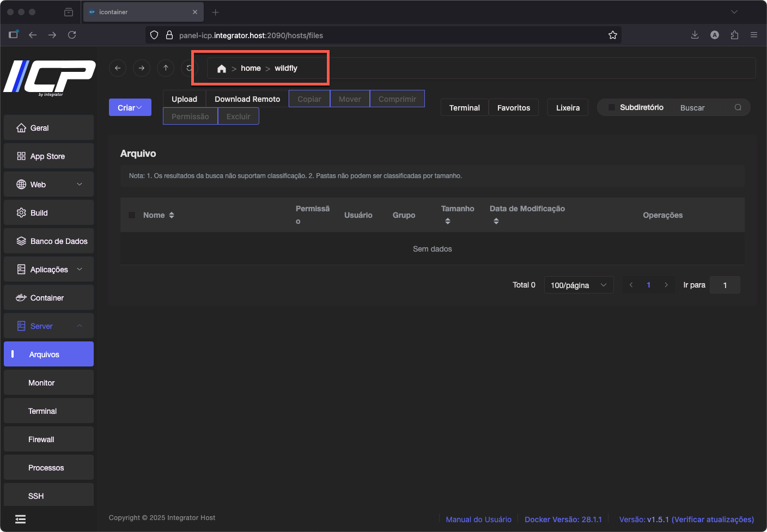This screenshot has width=767, height=532.
Task: Open the Container sidebar item
Action: pyautogui.click(x=47, y=298)
